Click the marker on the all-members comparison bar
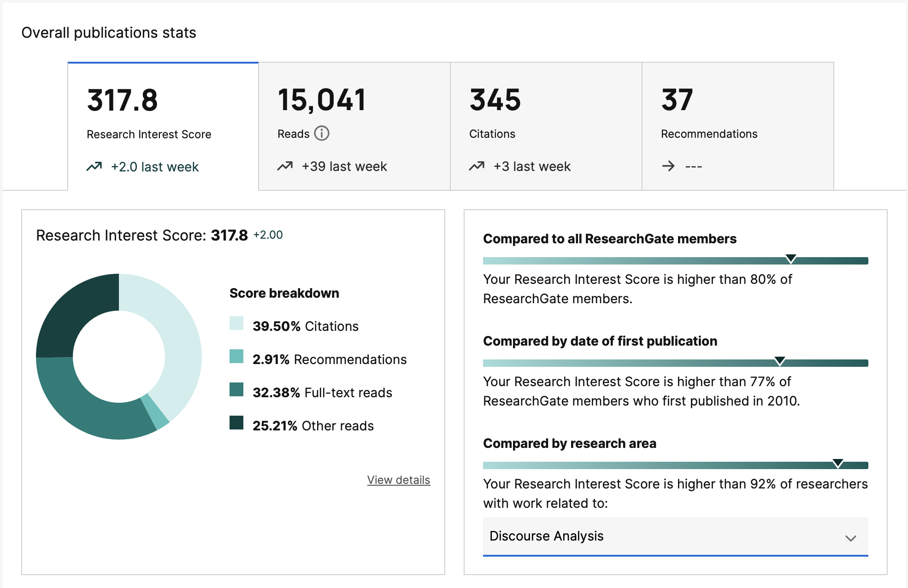The width and height of the screenshot is (908, 588). point(791,259)
